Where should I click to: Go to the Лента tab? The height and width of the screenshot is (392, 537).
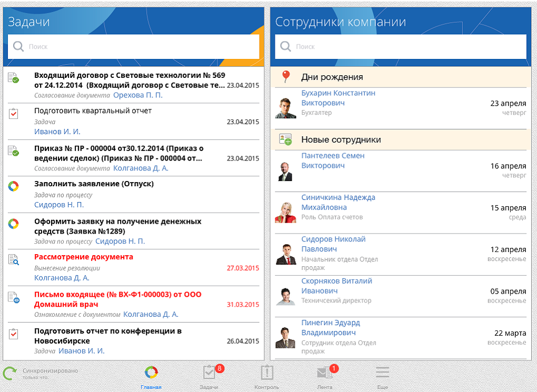pos(325,377)
